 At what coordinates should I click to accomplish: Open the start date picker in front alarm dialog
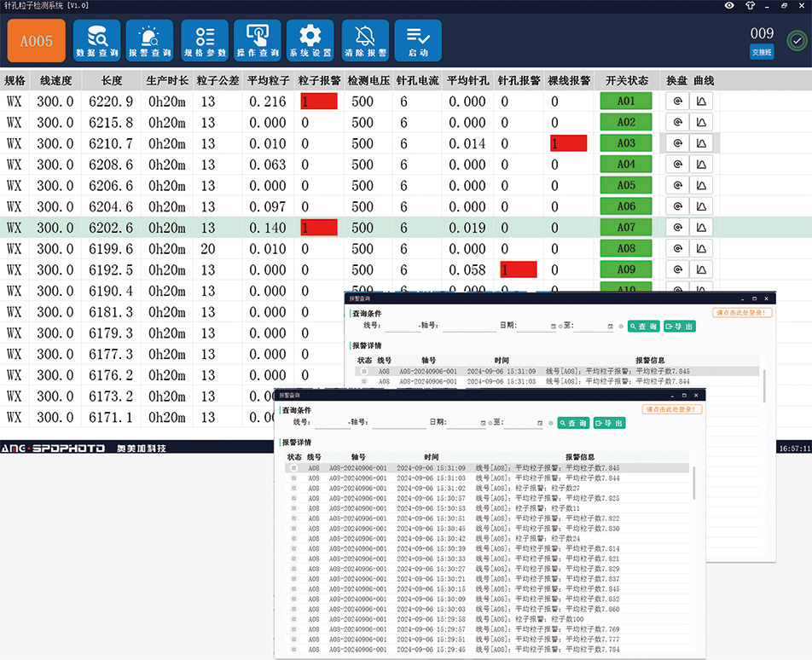click(x=484, y=423)
